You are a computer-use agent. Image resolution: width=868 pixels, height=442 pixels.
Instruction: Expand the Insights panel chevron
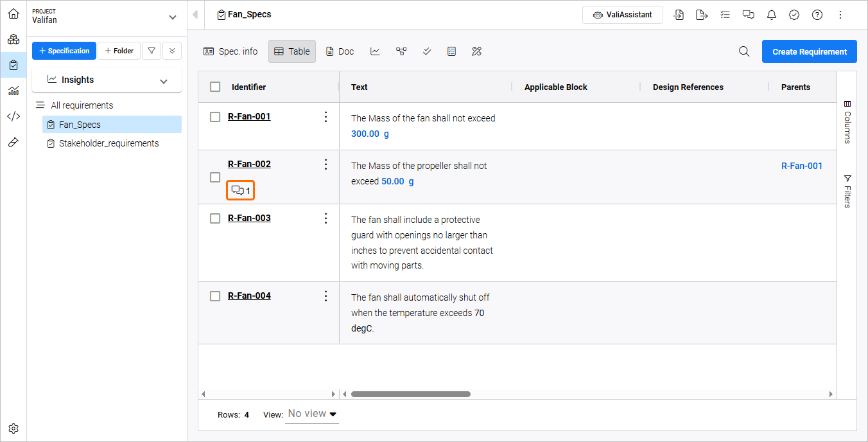pyautogui.click(x=164, y=81)
